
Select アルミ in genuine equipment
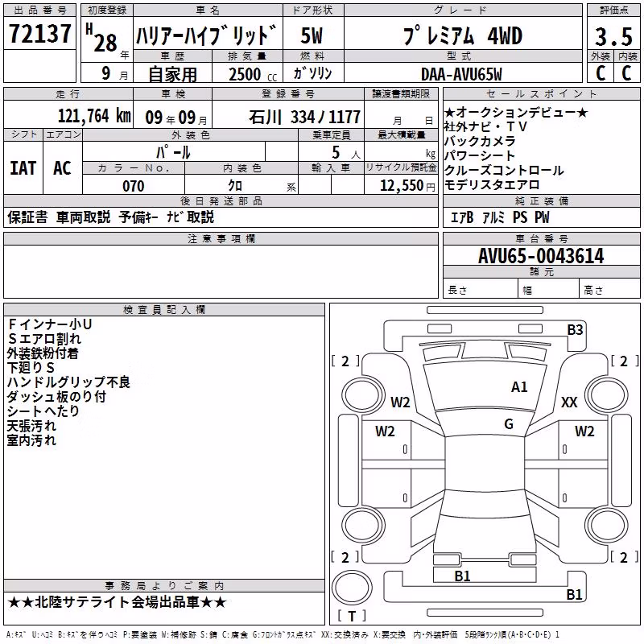pos(493,217)
